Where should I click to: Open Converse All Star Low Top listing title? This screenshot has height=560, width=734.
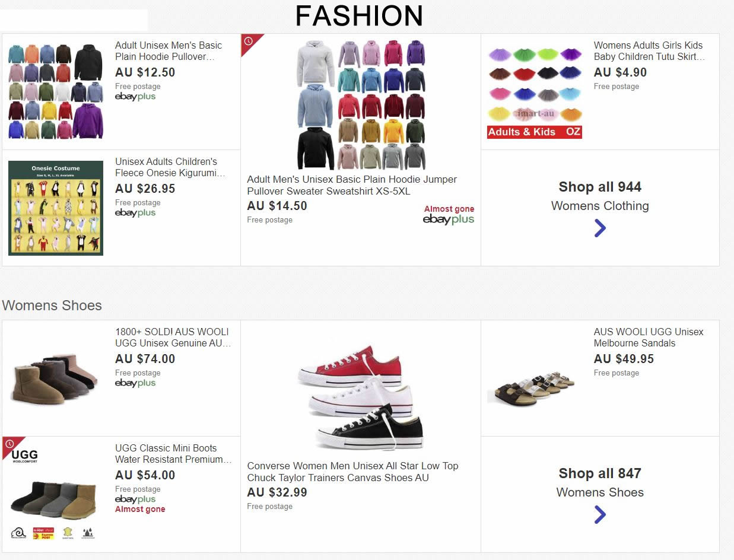352,472
